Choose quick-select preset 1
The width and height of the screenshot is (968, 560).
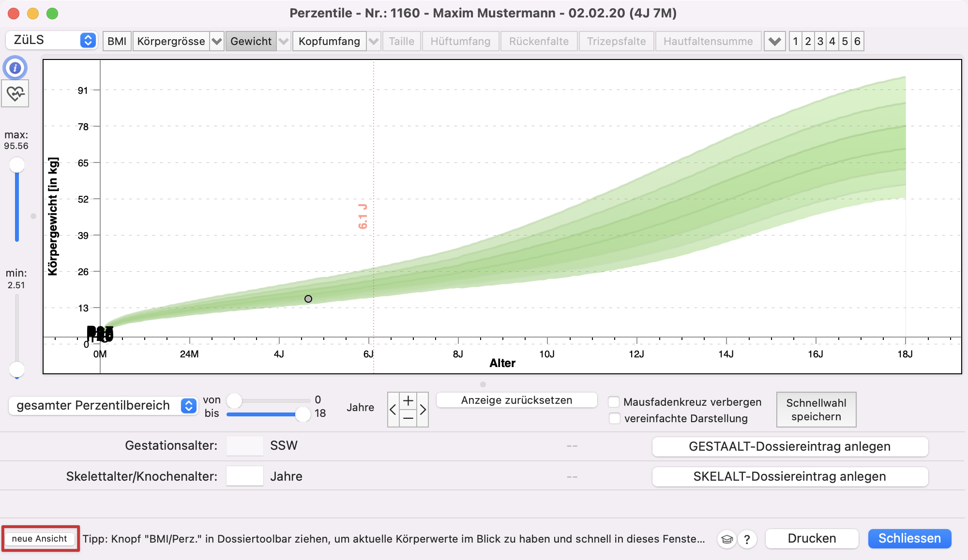(x=795, y=41)
